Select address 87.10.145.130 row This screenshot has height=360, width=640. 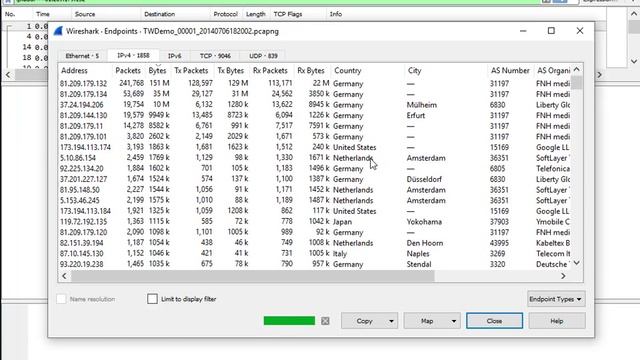point(315,253)
